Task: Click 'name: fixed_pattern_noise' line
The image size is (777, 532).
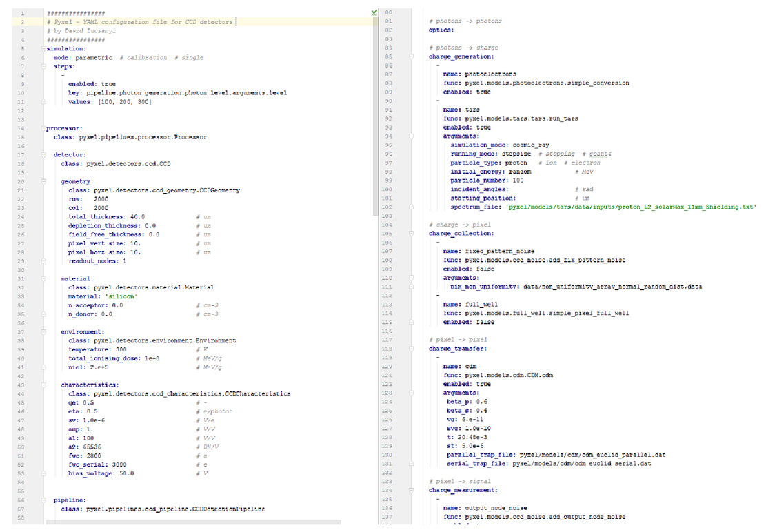Action: (x=489, y=252)
